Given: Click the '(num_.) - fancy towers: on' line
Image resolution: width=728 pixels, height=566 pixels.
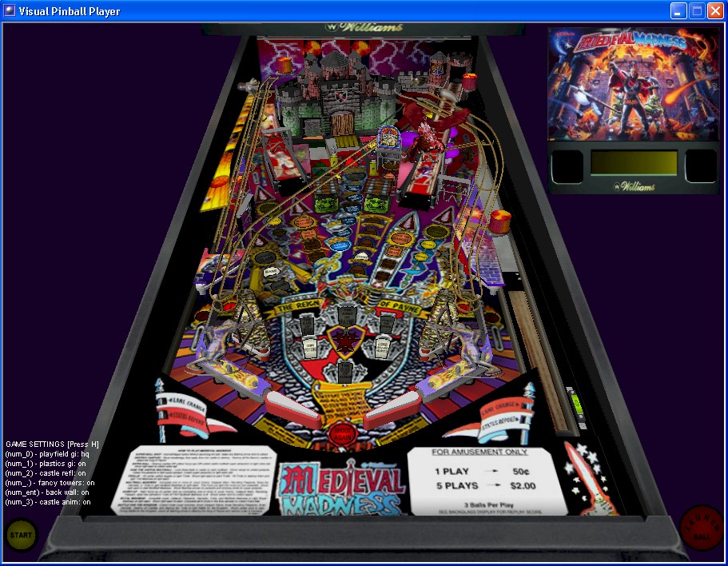Looking at the screenshot, I should pos(50,483).
